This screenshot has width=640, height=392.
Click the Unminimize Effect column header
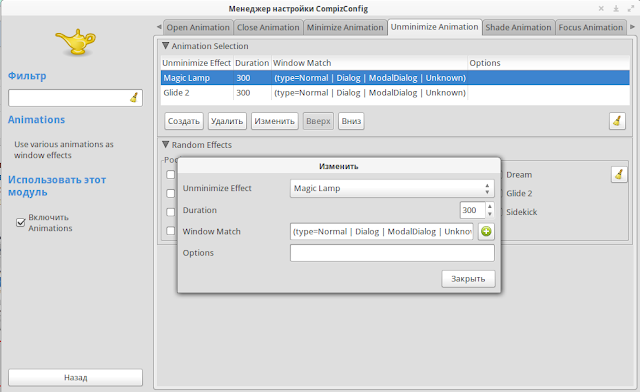197,63
